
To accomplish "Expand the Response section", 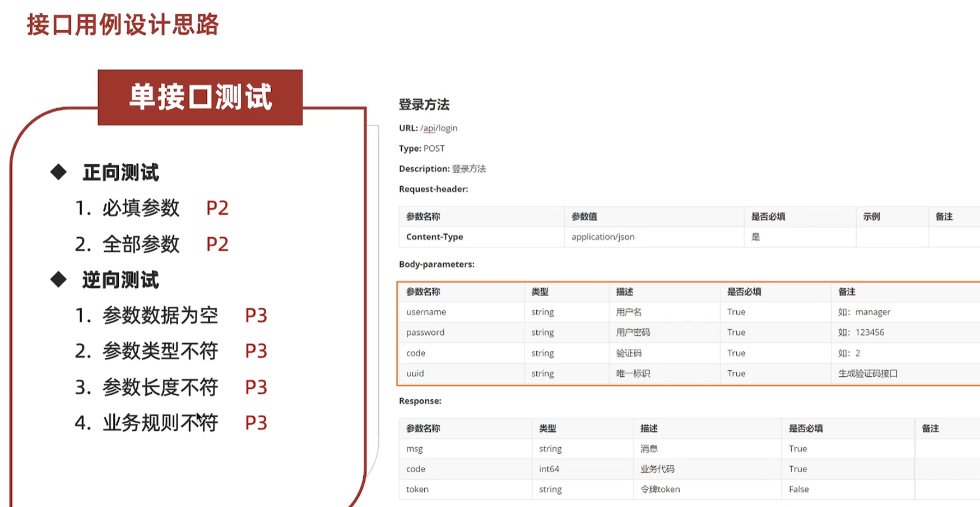I will pos(420,401).
